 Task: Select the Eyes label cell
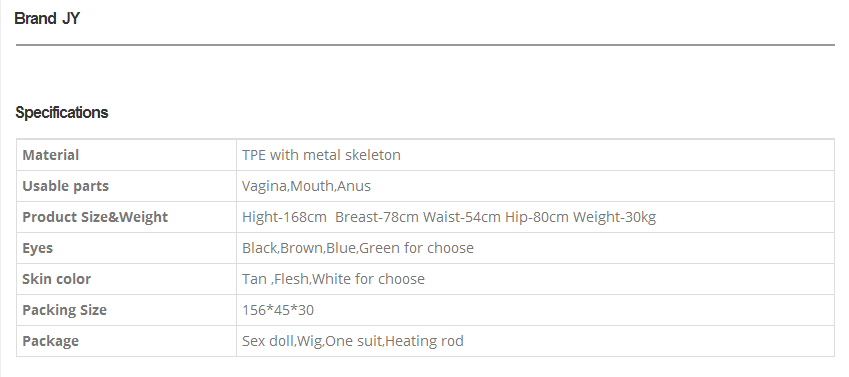tap(127, 248)
